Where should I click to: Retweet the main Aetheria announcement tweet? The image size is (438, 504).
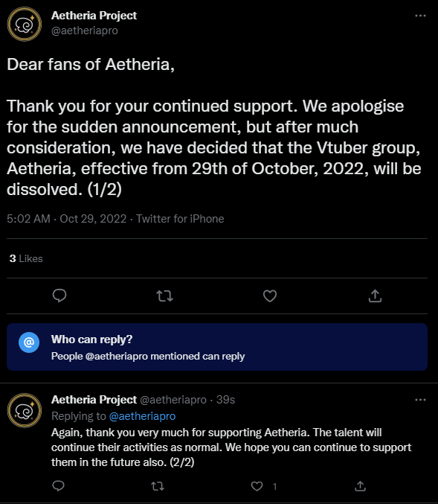click(165, 296)
